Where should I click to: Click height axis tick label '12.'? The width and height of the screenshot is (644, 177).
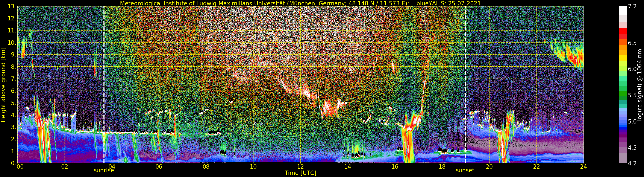coord(12,18)
